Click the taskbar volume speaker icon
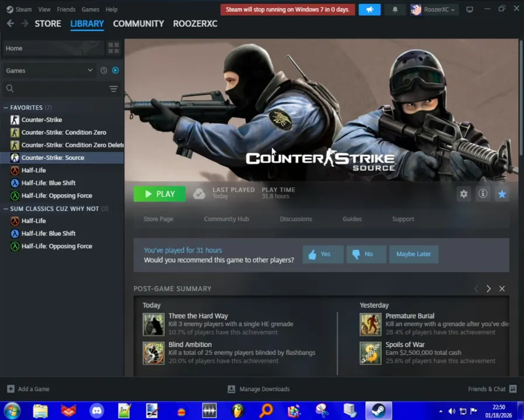 pos(452,411)
